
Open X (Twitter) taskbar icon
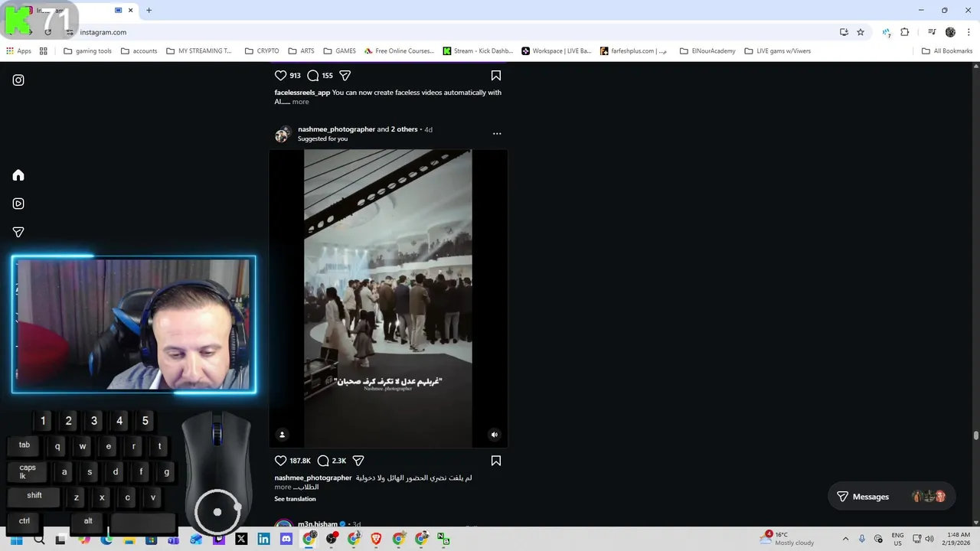click(x=241, y=539)
